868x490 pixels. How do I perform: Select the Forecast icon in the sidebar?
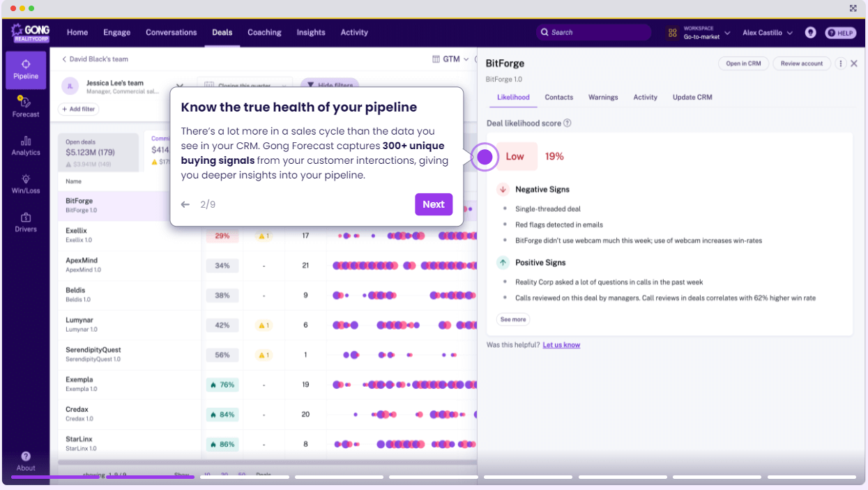coord(25,107)
